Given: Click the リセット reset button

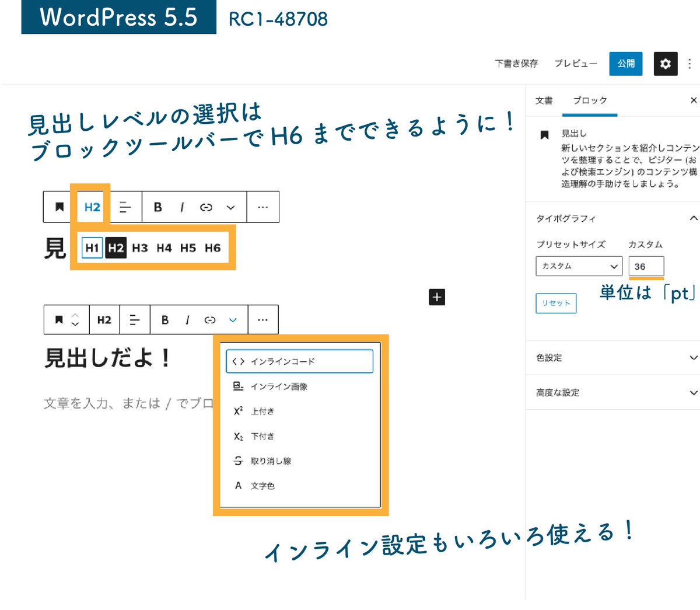Looking at the screenshot, I should coord(556,303).
